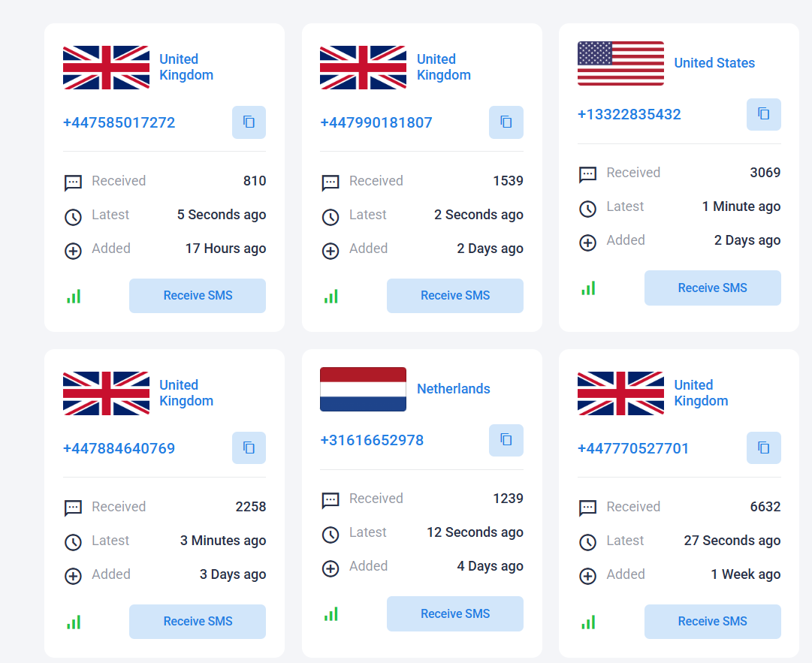Click the Netherlands country name link

453,389
